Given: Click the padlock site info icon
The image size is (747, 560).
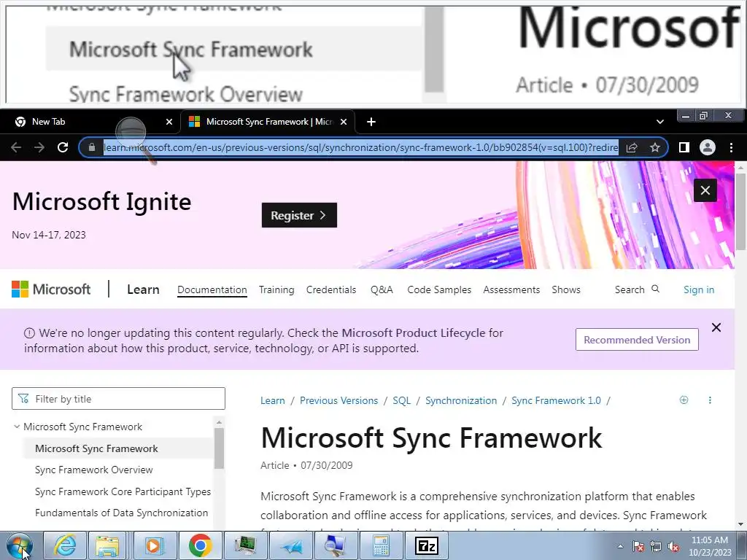Looking at the screenshot, I should pyautogui.click(x=92, y=147).
